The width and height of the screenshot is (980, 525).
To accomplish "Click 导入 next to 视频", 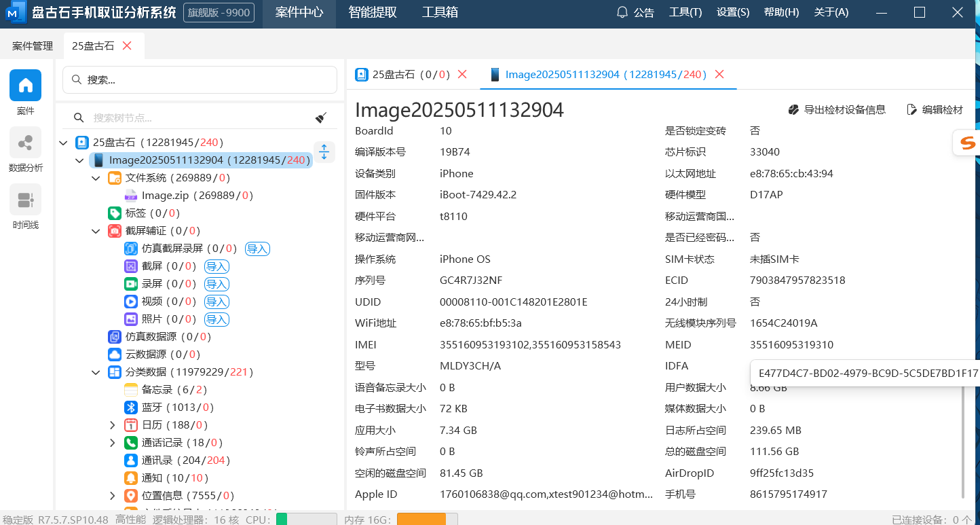I will point(216,302).
